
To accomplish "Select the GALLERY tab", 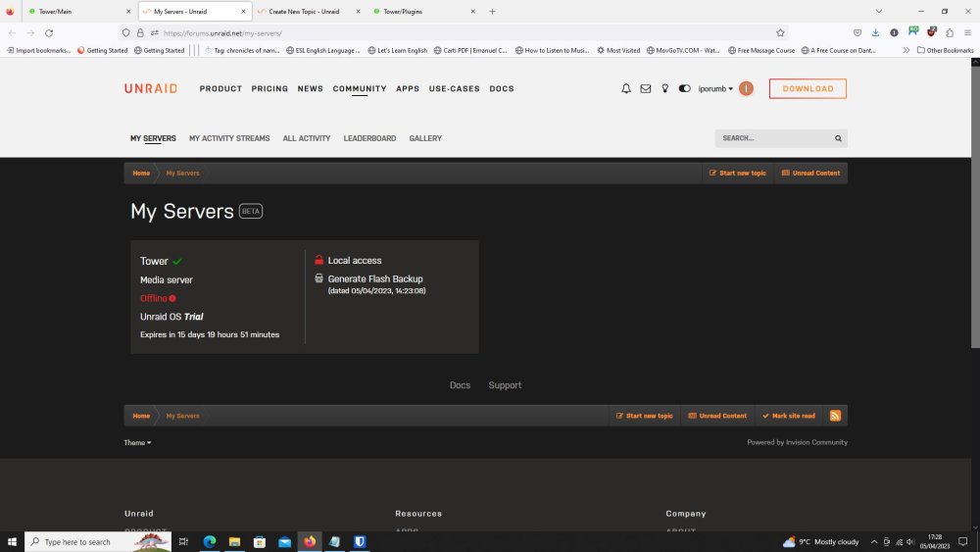I will pos(425,138).
